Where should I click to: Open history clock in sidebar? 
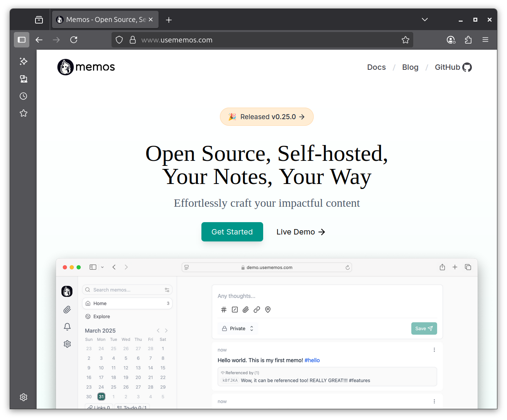(x=24, y=96)
